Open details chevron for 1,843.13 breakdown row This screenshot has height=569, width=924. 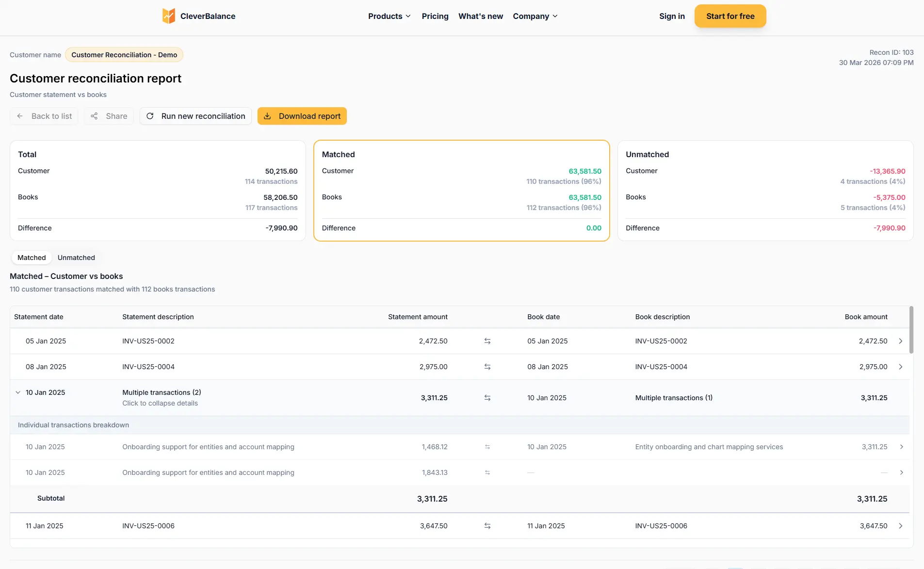click(902, 472)
